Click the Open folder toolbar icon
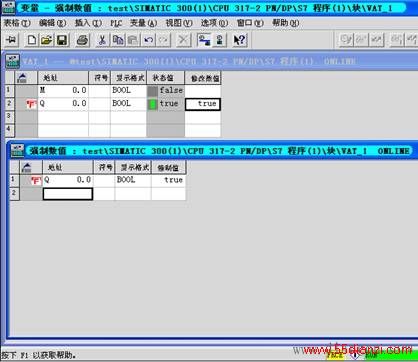Viewport: 418px width, 362px height. pos(47,40)
